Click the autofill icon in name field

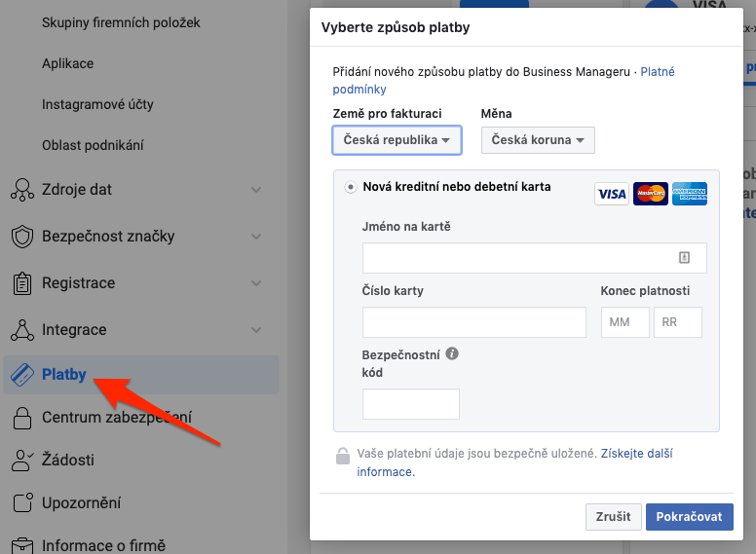[x=684, y=258]
